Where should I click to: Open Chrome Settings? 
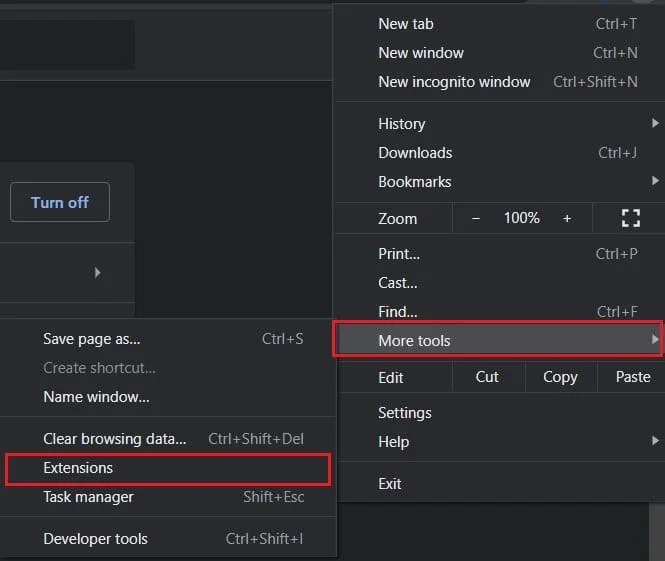pos(405,413)
